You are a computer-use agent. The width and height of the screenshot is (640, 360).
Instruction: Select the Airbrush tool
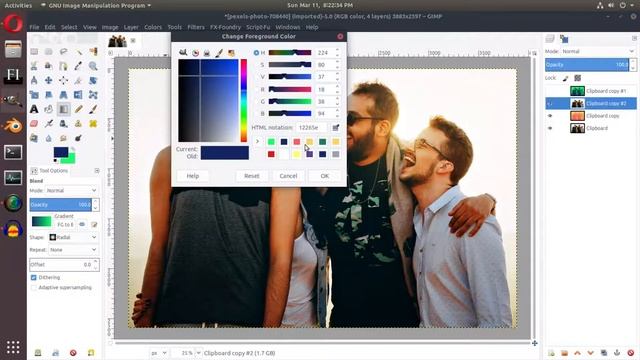pos(49,123)
